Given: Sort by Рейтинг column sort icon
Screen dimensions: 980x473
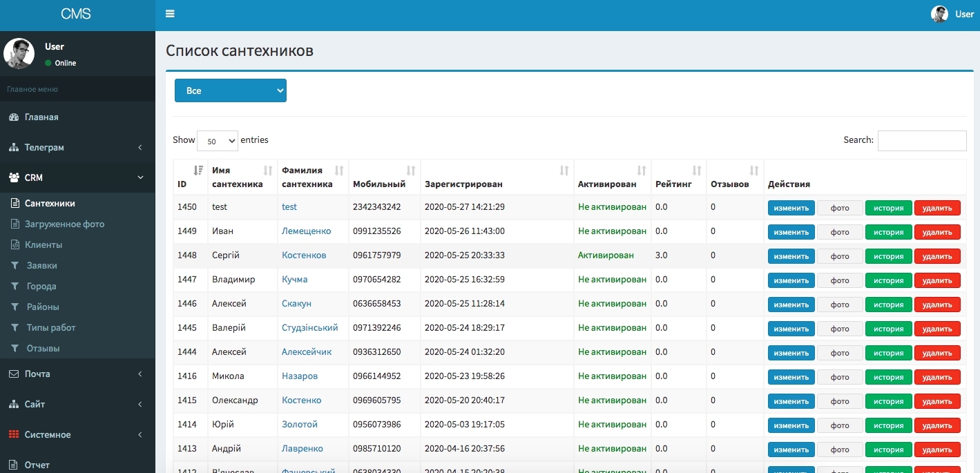Looking at the screenshot, I should point(697,171).
